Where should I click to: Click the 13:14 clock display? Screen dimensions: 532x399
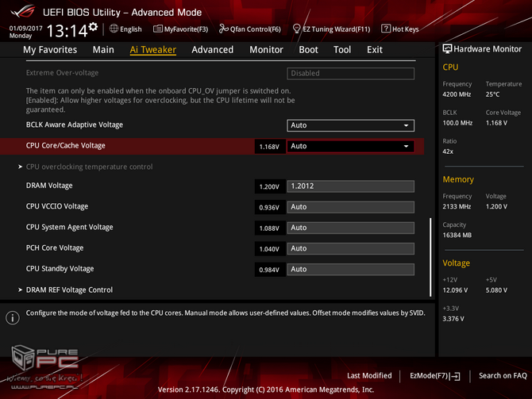tap(67, 31)
